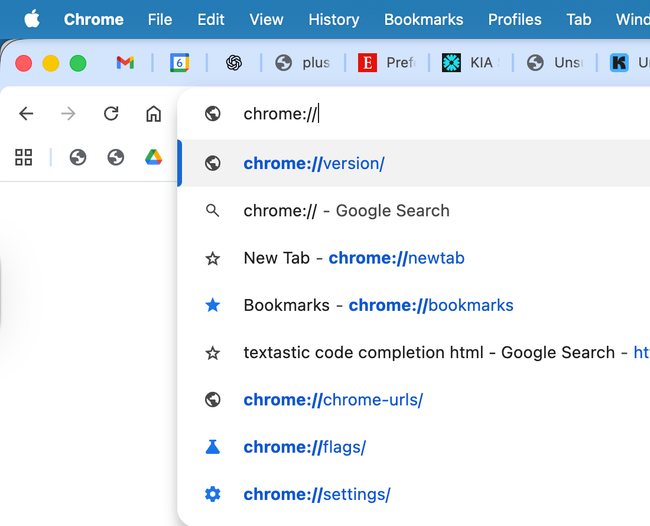Select the chrome://version/ suggestion

[x=314, y=164]
